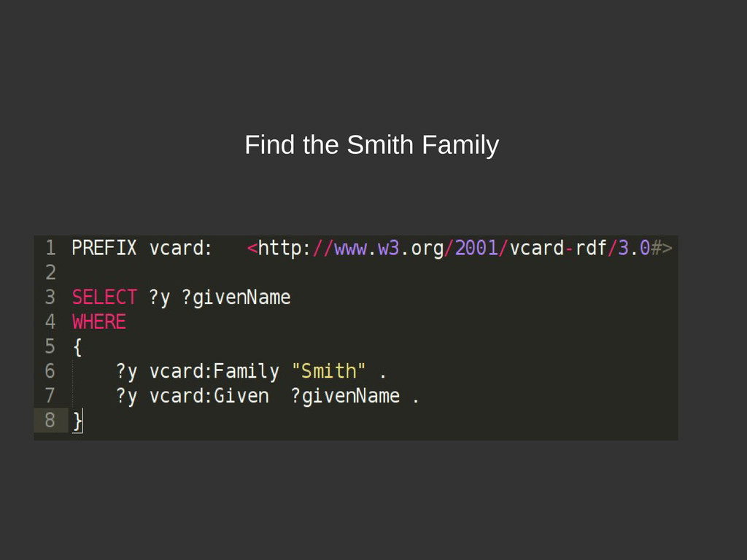This screenshot has height=560, width=747.
Task: Click the vcard:Given predicate
Action: pos(209,396)
